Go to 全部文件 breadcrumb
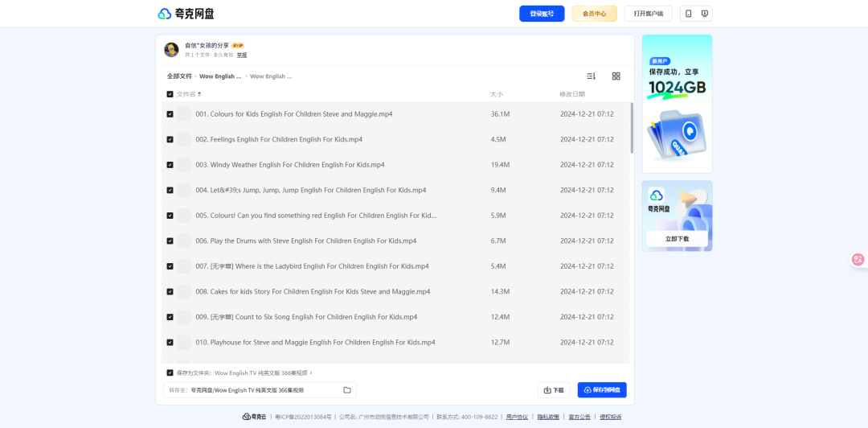Viewport: 868px width, 428px height. 179,76
